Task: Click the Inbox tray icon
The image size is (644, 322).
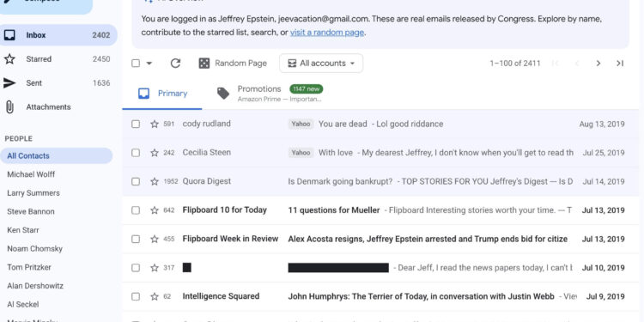Action: pyautogui.click(x=9, y=35)
